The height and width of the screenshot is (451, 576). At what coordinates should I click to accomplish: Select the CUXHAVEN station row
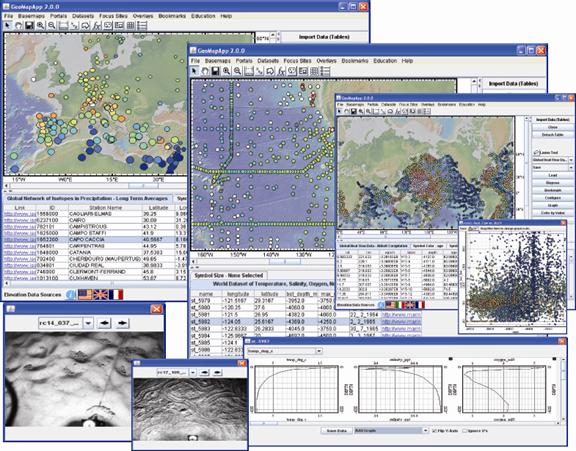[x=95, y=278]
